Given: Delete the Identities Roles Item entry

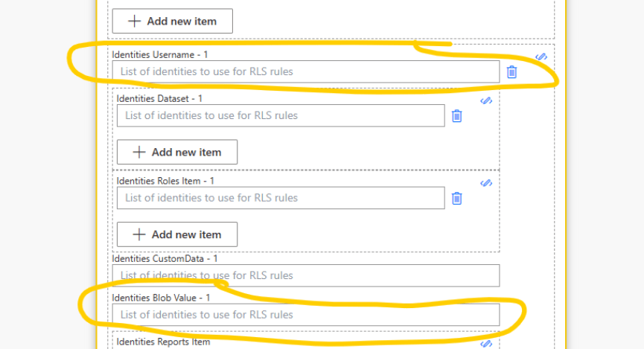Looking at the screenshot, I should pyautogui.click(x=457, y=198).
